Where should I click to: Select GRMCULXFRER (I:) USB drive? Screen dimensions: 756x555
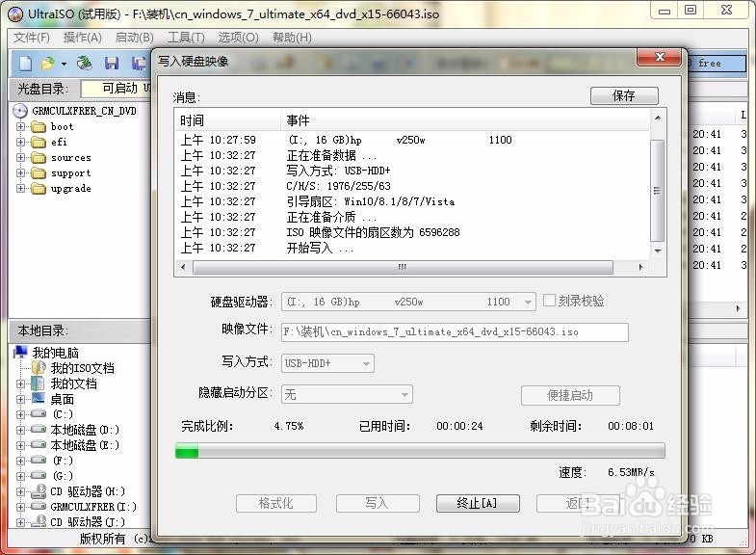93,507
